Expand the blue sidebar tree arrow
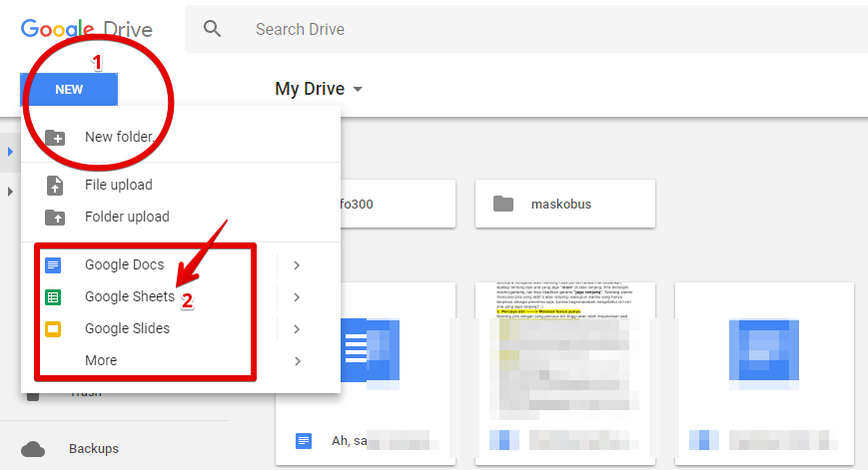 click(10, 151)
